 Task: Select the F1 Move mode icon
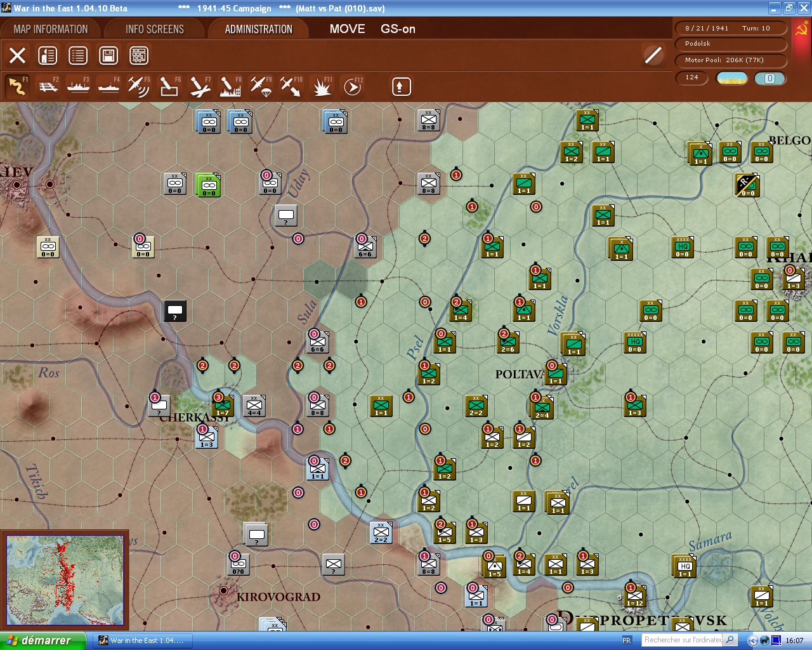[x=17, y=86]
